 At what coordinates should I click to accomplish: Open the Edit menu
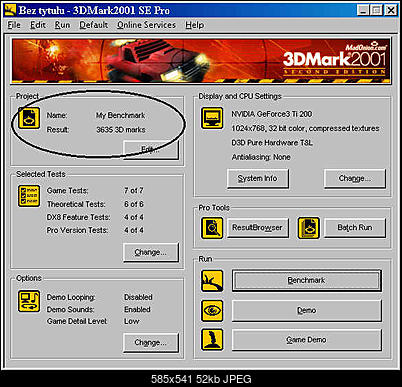coord(38,25)
